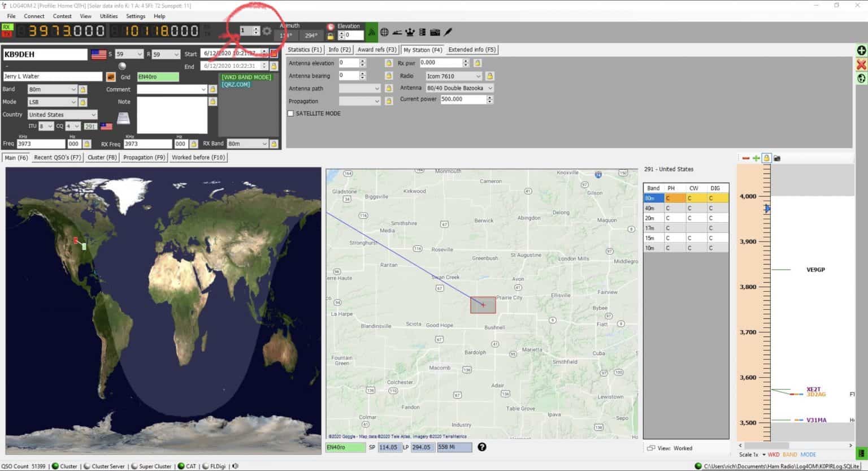The width and height of the screenshot is (868, 471).
Task: Click the padlock next to the Band dropdown
Action: pos(83,89)
